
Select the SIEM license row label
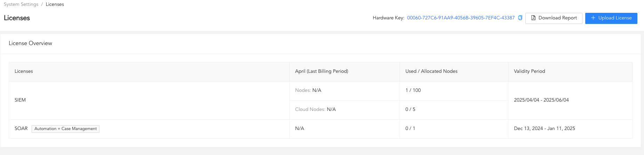20,100
